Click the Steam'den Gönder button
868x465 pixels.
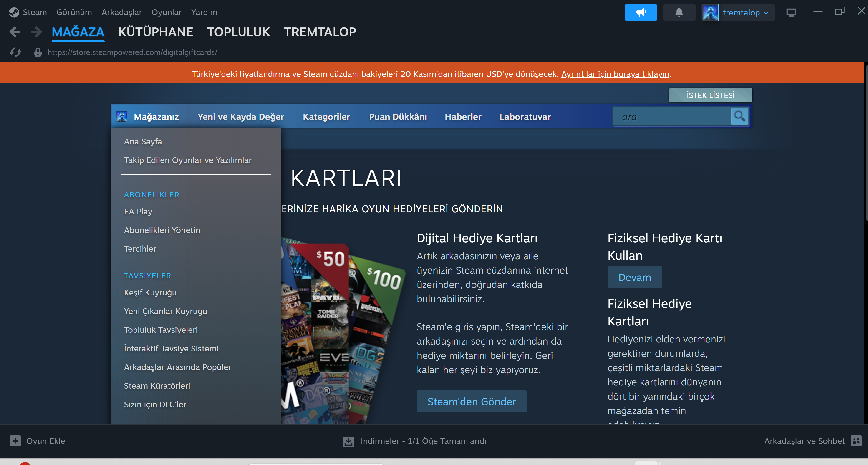coord(471,401)
